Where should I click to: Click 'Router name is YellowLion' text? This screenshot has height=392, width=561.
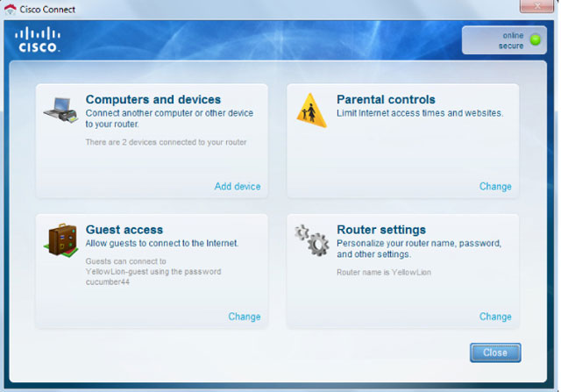[x=384, y=272]
